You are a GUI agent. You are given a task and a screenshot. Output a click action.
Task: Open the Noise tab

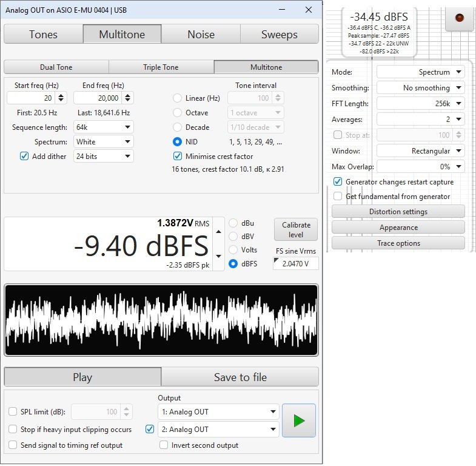(201, 35)
